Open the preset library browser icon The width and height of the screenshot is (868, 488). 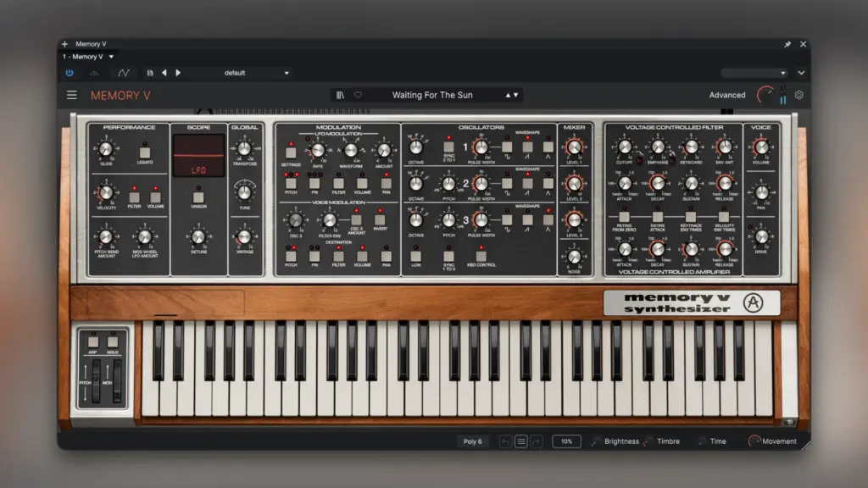click(341, 95)
